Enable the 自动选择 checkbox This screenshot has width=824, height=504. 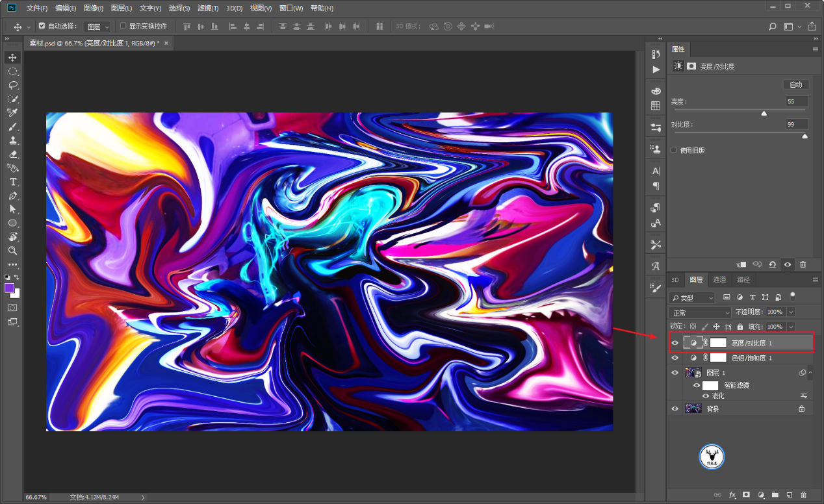point(42,26)
